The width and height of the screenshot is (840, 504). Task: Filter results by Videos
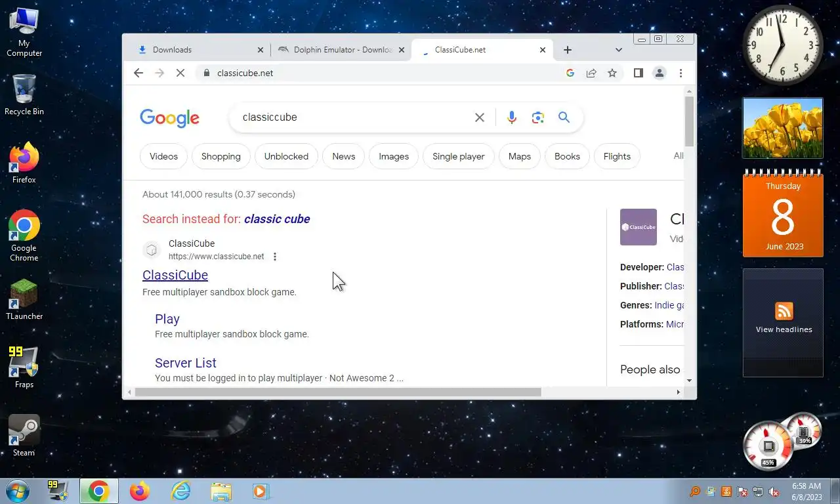[163, 156]
